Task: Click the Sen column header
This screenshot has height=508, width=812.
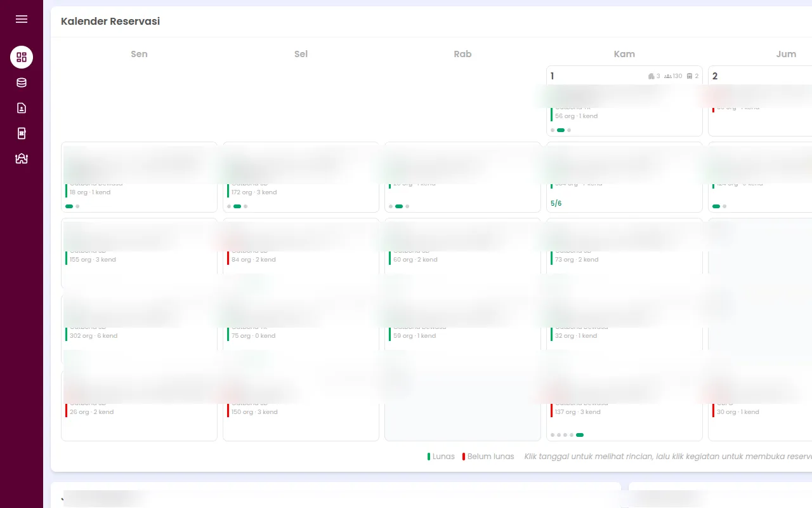Action: point(139,54)
